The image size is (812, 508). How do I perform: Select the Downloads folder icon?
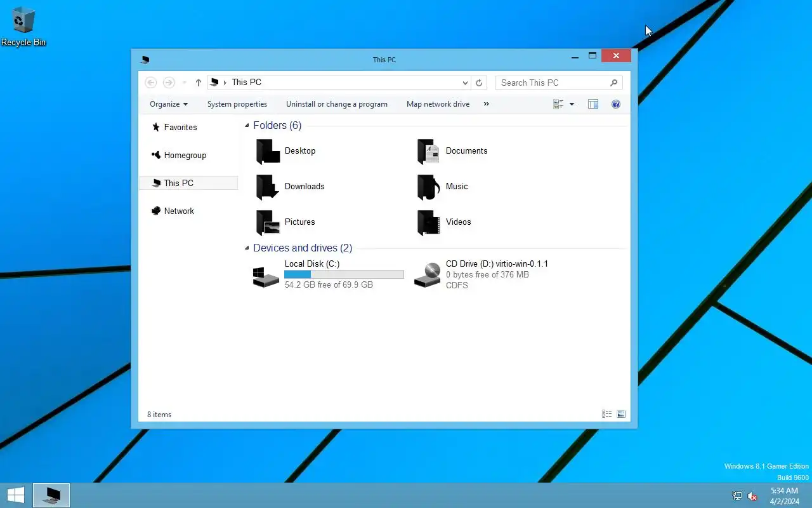[268, 187]
